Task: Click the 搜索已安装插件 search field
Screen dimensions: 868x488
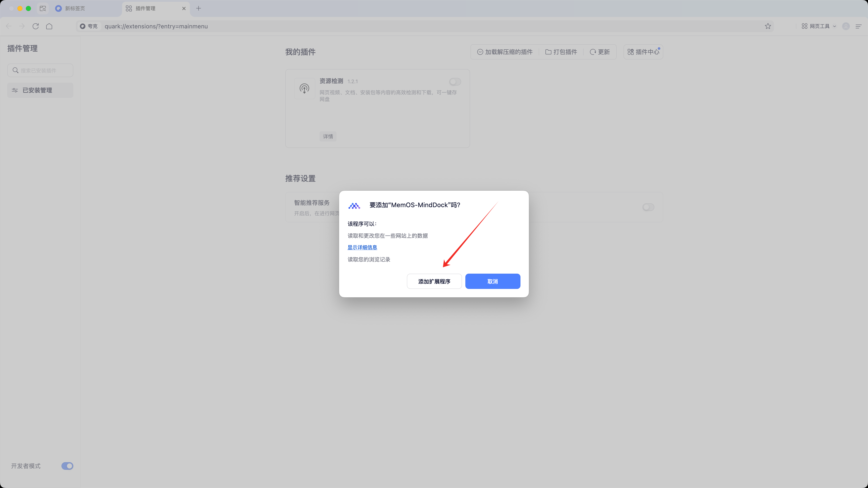Action: pyautogui.click(x=40, y=70)
